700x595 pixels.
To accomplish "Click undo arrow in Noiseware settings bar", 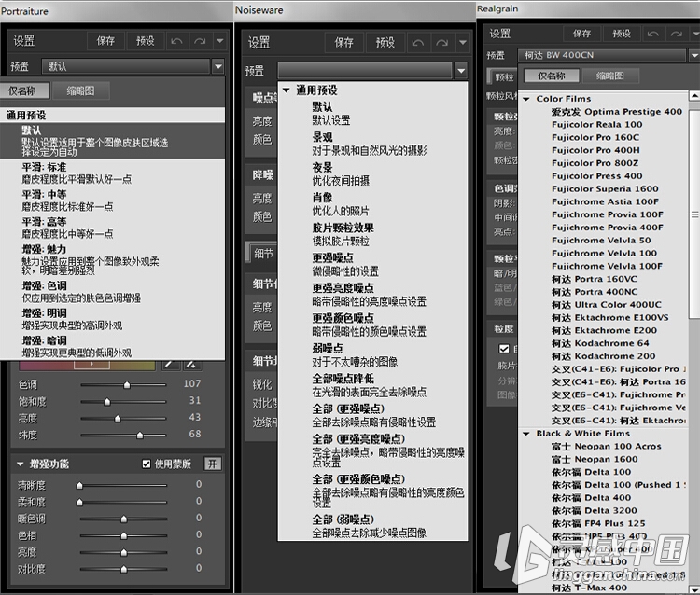I will point(418,42).
